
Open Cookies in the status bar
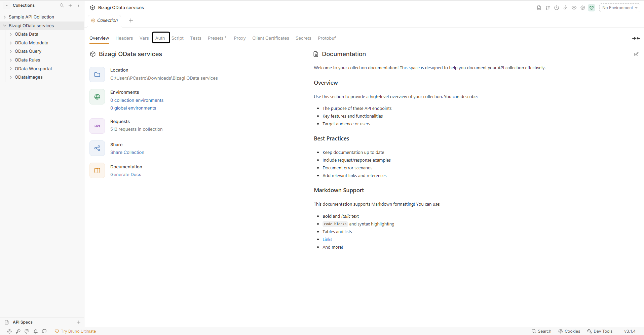click(x=569, y=331)
